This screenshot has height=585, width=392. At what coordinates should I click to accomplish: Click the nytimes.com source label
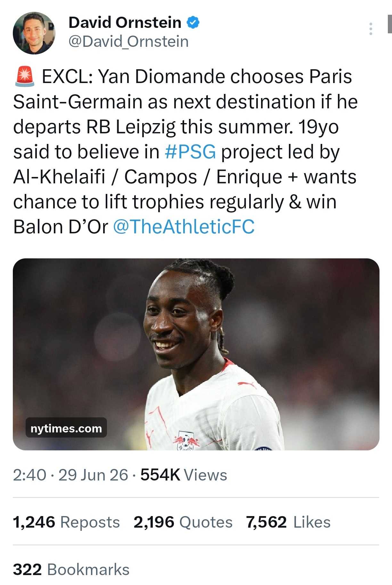pos(66,428)
